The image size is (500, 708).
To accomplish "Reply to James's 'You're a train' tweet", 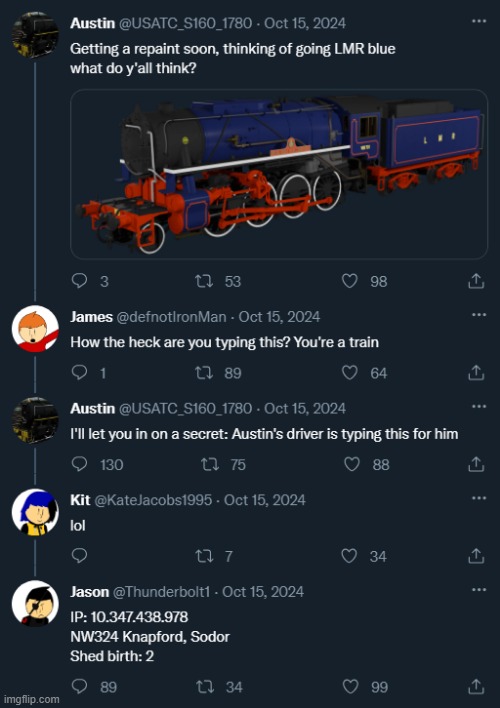I will click(79, 373).
